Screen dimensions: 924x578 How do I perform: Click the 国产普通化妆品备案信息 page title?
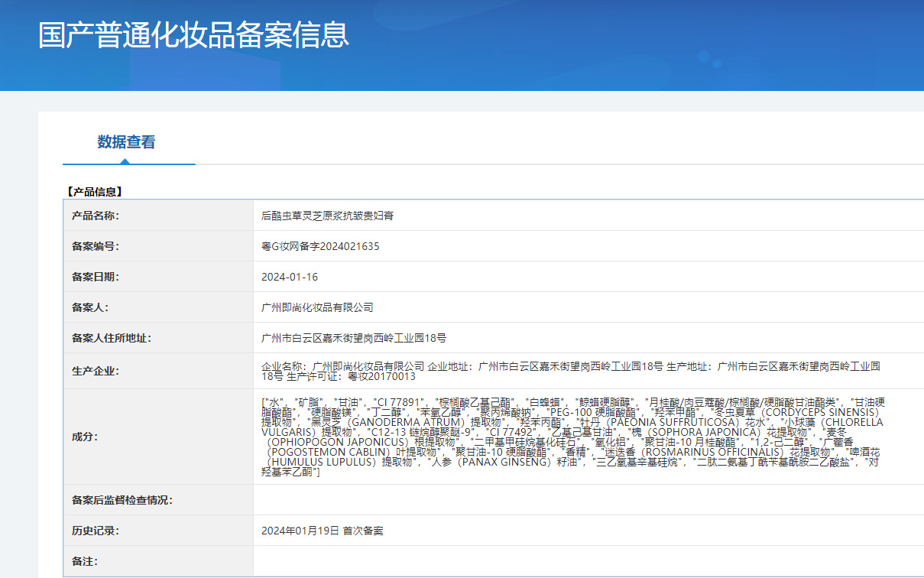tap(193, 35)
